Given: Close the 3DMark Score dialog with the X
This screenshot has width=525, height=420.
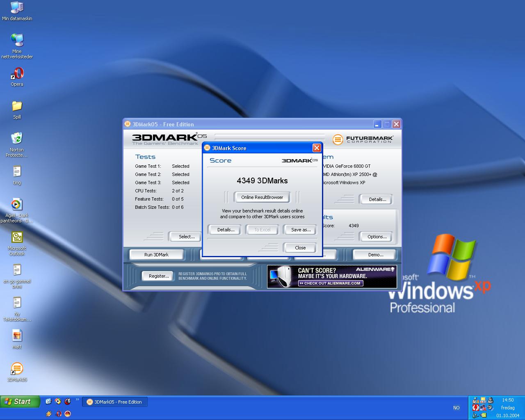Looking at the screenshot, I should pos(317,148).
